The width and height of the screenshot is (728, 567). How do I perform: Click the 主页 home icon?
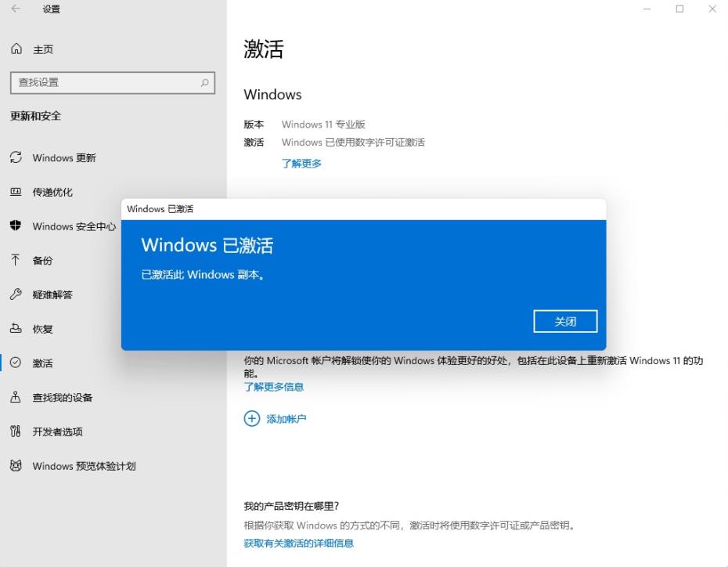15,49
